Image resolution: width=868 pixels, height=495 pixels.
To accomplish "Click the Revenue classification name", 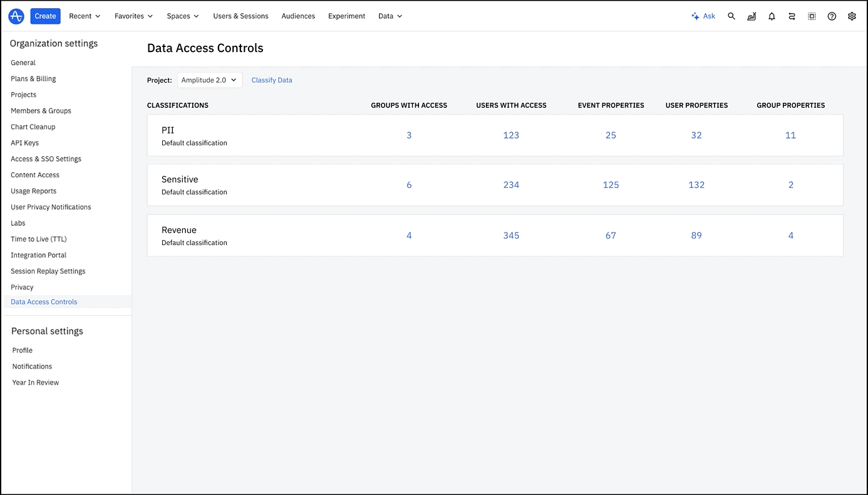I will [179, 230].
